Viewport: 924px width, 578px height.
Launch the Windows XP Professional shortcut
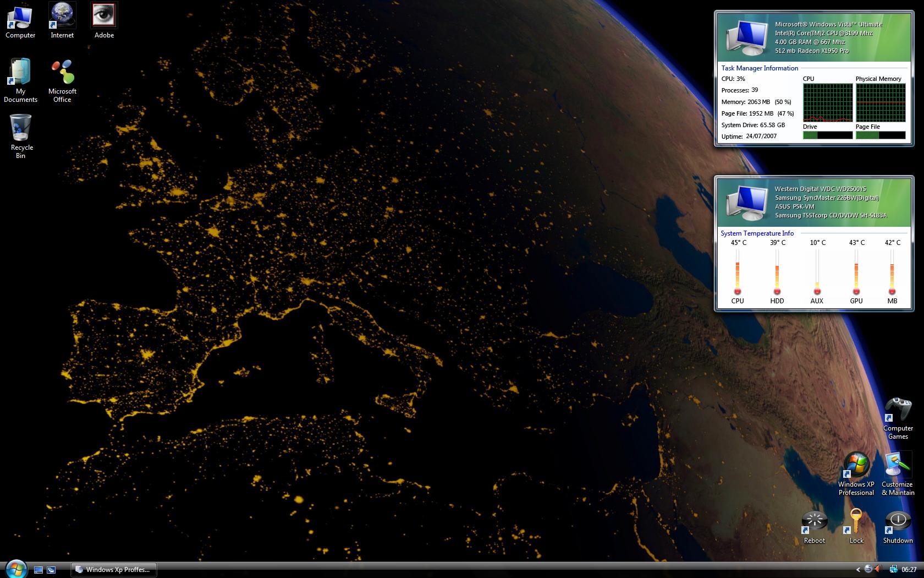(x=856, y=466)
